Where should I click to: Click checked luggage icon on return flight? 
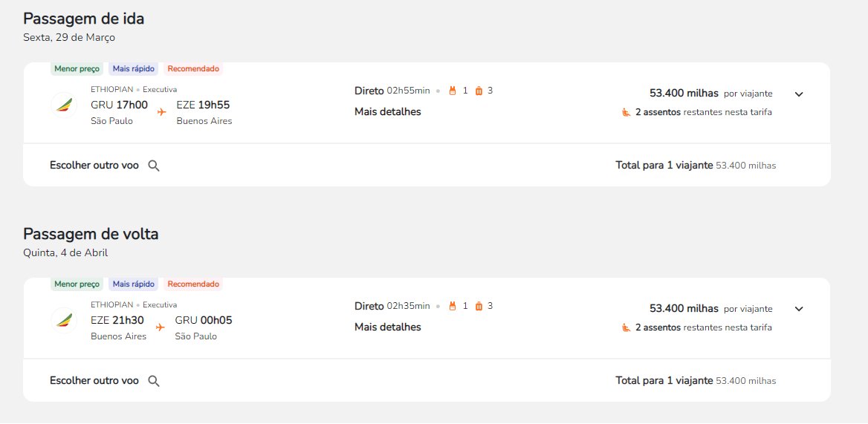pyautogui.click(x=479, y=306)
